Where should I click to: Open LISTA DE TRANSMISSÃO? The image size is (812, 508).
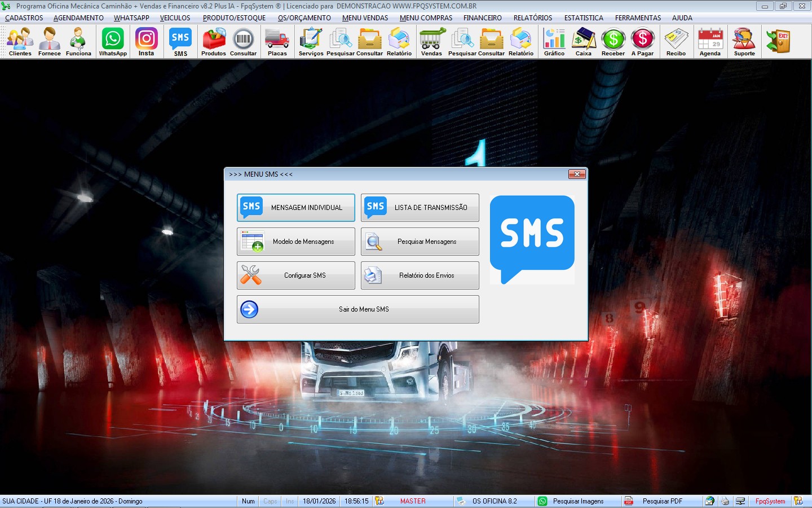(420, 208)
